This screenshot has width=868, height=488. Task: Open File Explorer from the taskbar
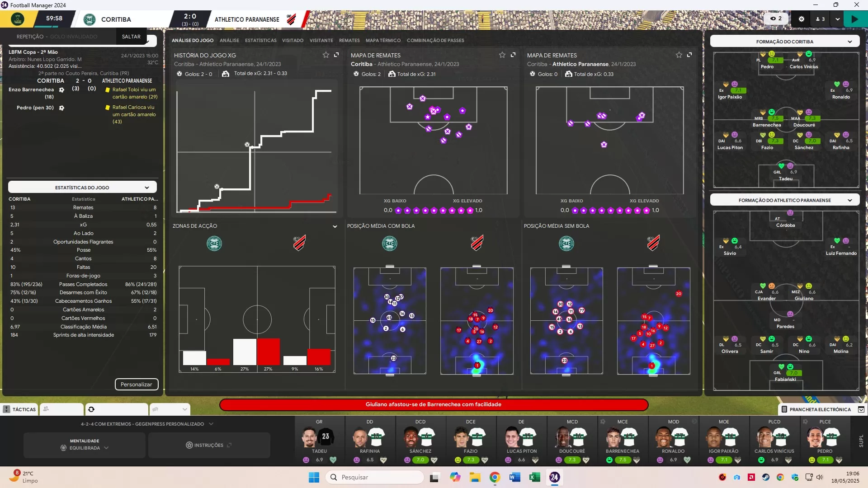click(475, 477)
